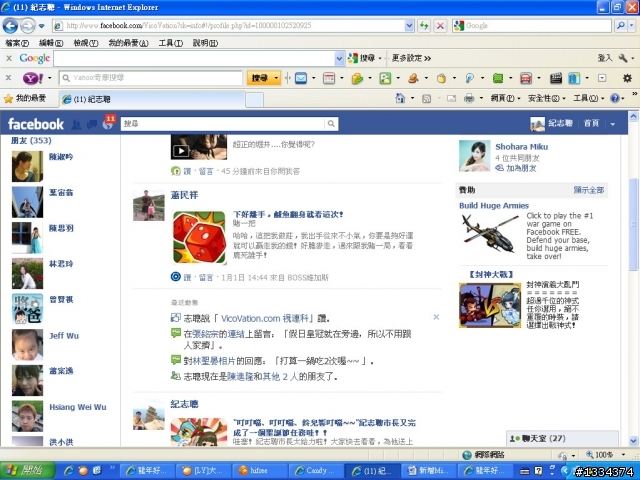640x480 pixels.
Task: Click the Yahoo toolbar settings gear icon
Action: coord(627,78)
